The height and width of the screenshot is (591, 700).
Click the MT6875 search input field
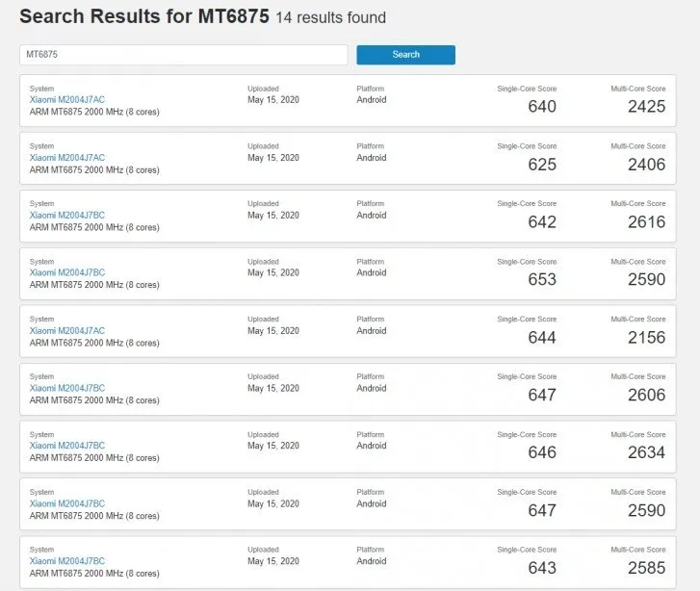tap(183, 55)
